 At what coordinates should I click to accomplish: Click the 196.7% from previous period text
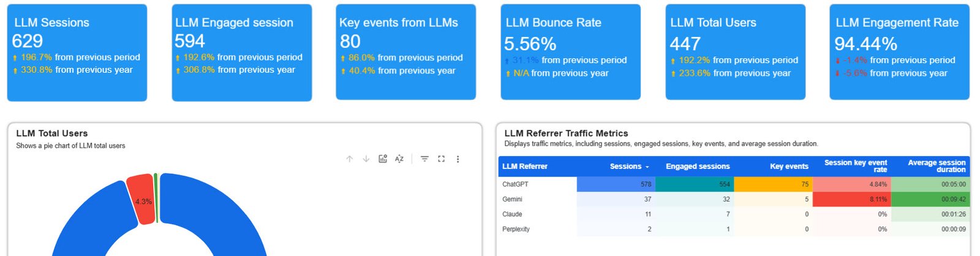pos(80,57)
